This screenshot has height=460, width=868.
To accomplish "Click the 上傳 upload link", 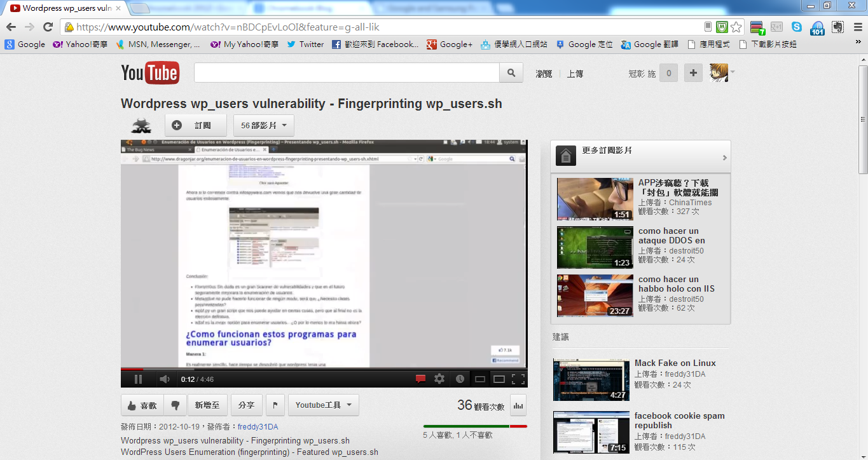I will click(575, 74).
